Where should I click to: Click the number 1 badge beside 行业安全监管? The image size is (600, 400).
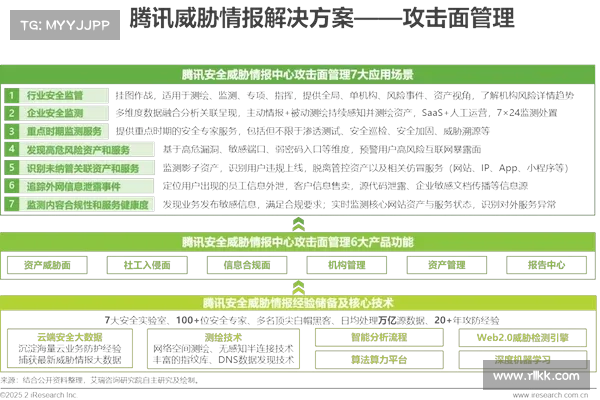click(x=11, y=95)
